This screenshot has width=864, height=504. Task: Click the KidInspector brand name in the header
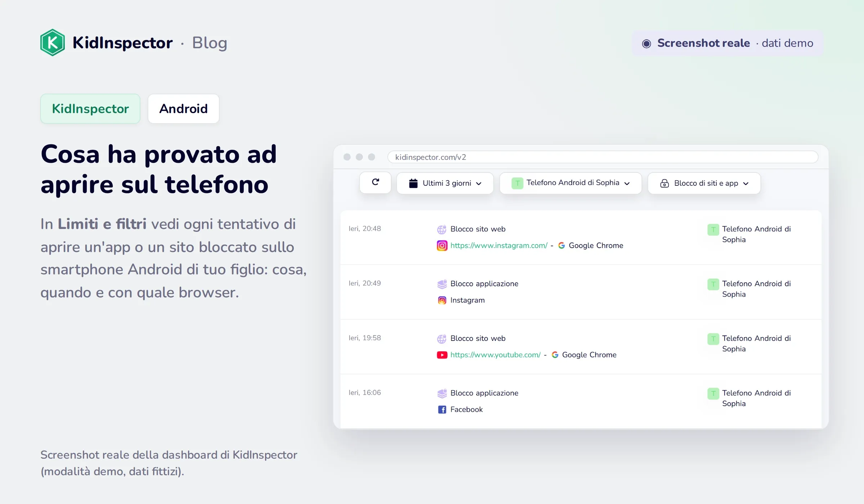(x=123, y=43)
